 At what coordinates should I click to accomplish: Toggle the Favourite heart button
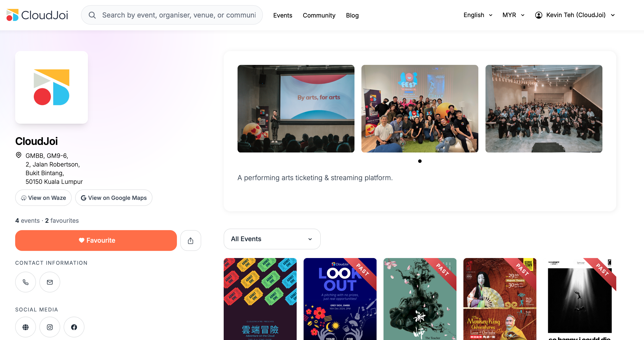pos(96,240)
